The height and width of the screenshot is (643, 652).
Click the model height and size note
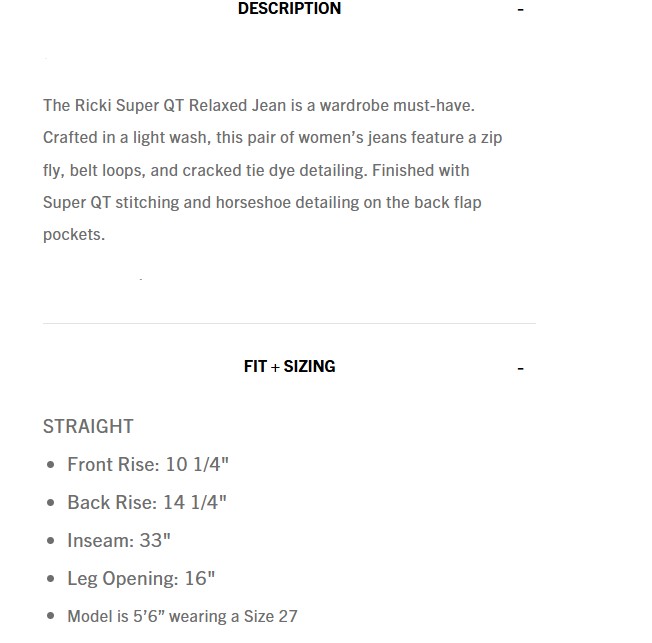click(x=182, y=616)
